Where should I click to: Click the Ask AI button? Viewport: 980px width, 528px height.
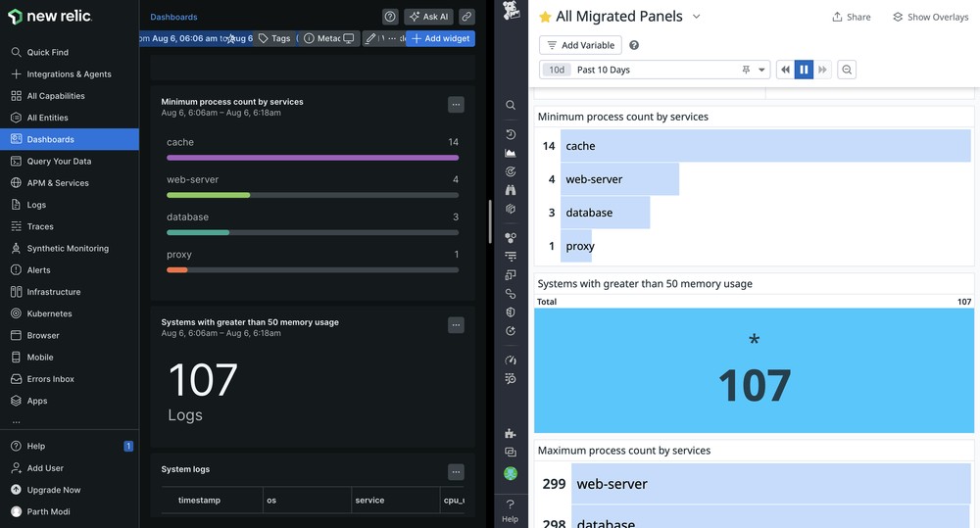coord(428,17)
